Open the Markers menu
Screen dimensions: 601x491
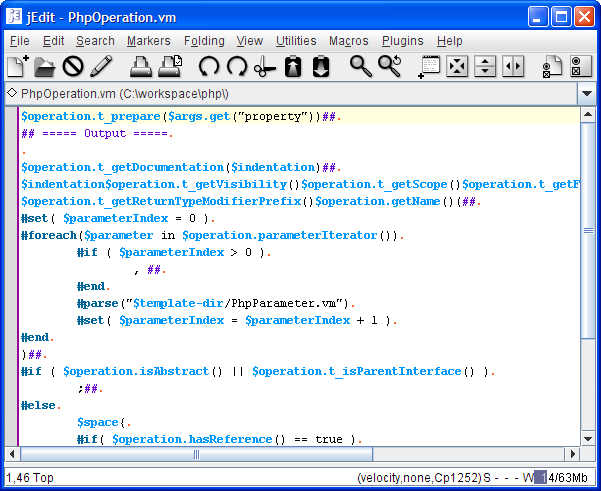[x=148, y=41]
